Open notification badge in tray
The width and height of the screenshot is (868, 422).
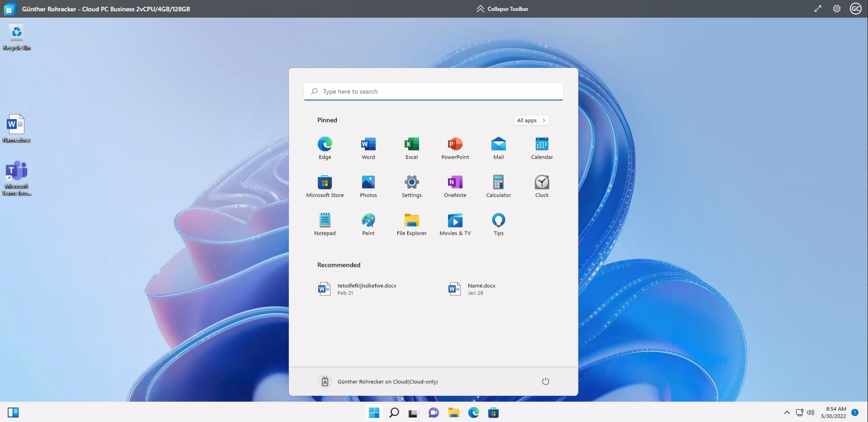click(854, 412)
